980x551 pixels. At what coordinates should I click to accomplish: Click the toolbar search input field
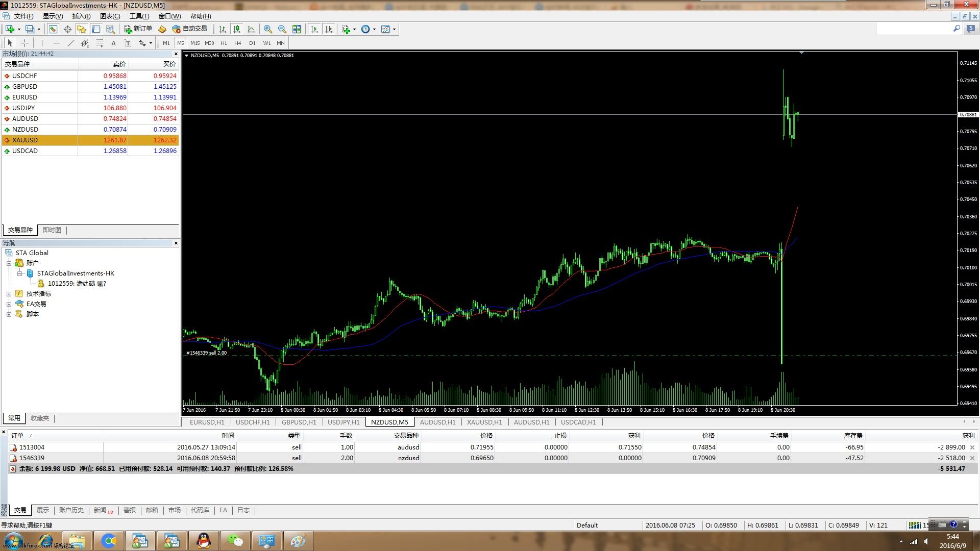pos(914,29)
